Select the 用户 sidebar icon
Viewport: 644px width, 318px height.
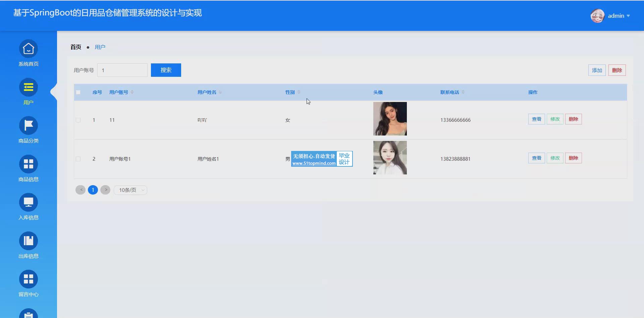pyautogui.click(x=29, y=87)
